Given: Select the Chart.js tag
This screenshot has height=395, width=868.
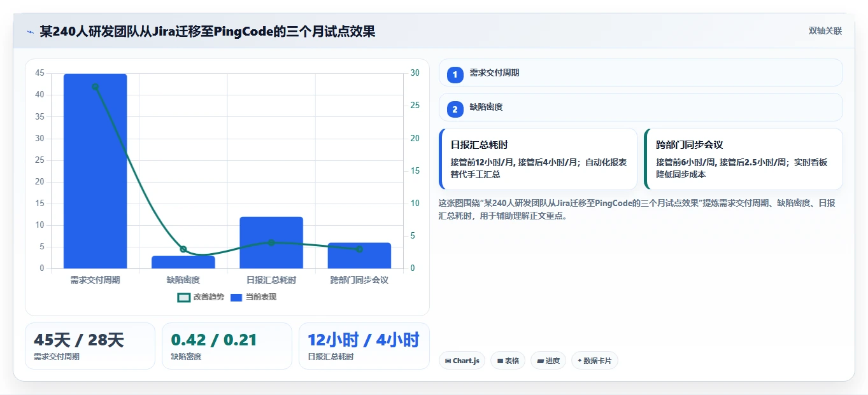Looking at the screenshot, I should (462, 361).
